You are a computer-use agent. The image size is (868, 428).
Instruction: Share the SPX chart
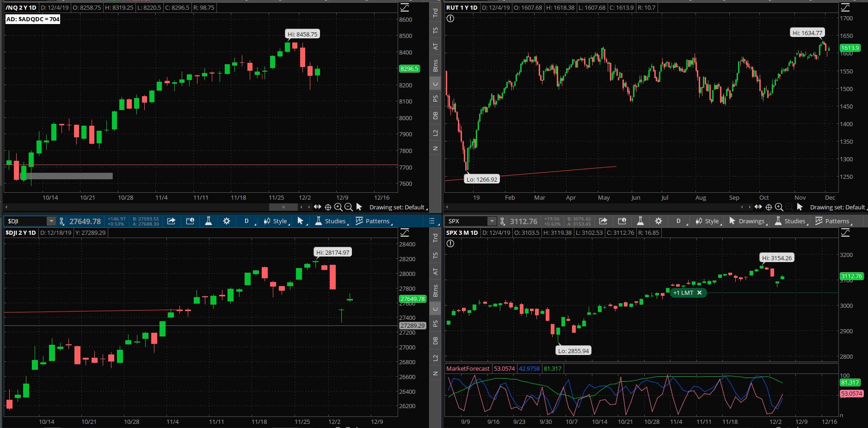pyautogui.click(x=603, y=221)
